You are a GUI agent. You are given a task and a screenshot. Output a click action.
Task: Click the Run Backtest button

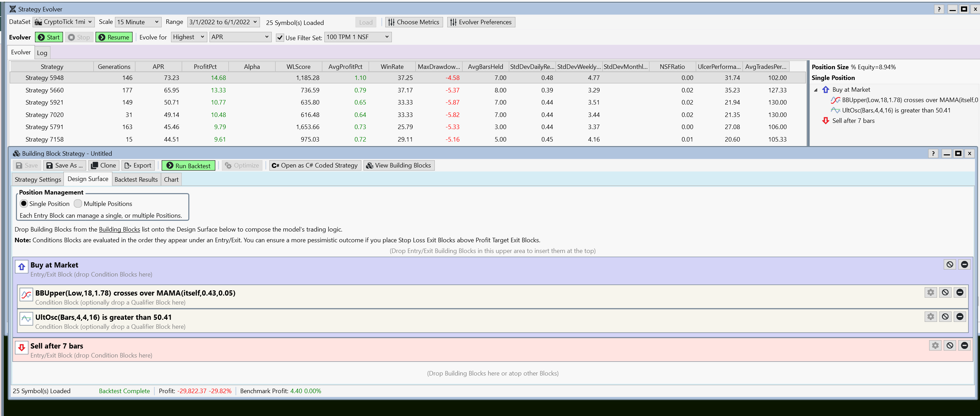188,165
